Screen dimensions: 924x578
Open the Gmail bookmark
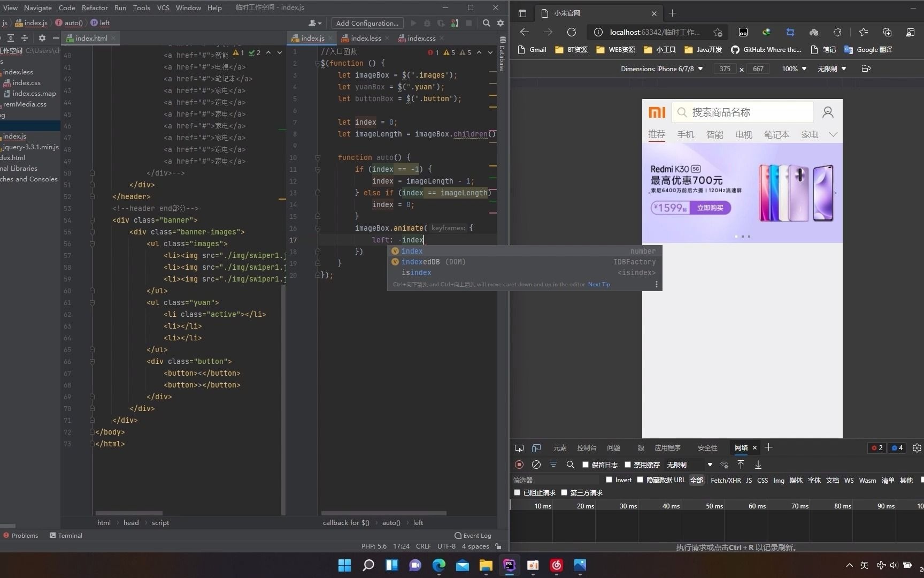(x=532, y=50)
